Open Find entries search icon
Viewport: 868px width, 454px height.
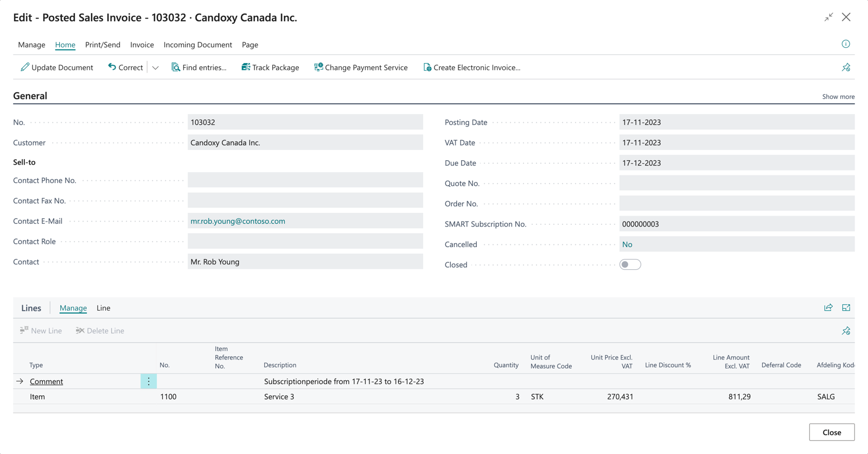176,67
